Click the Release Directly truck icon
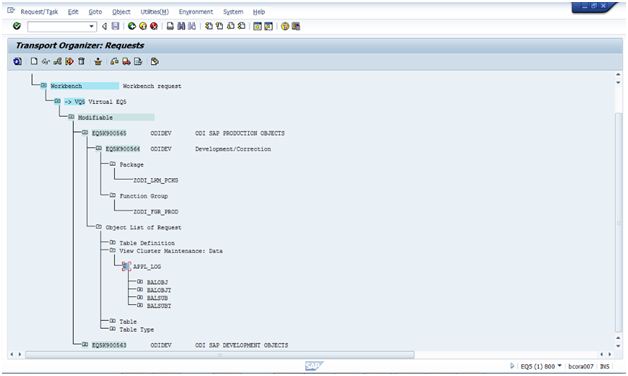Viewport: 628px width, 376px height. (126, 62)
